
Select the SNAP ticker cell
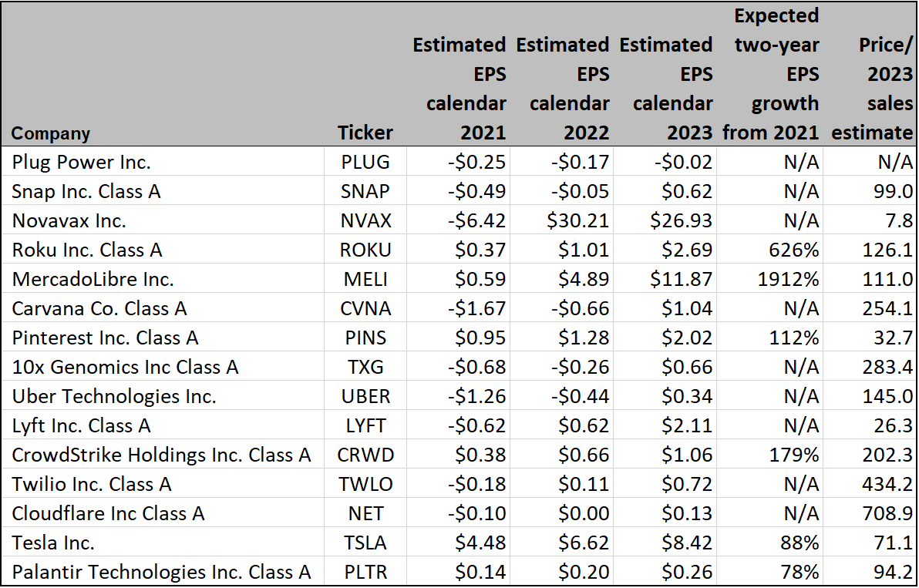click(x=365, y=191)
